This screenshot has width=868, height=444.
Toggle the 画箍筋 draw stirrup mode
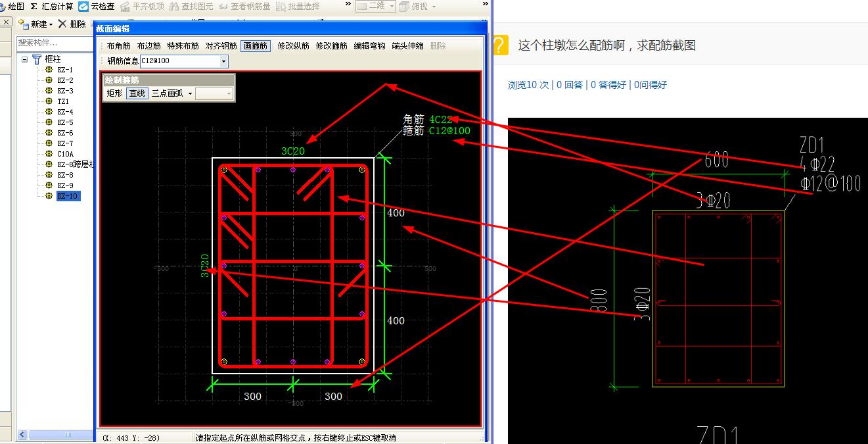255,46
